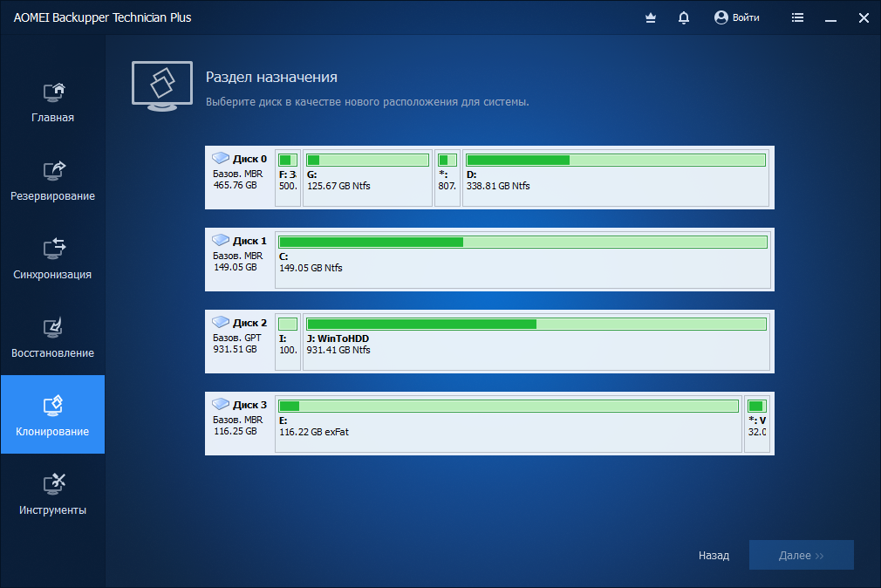Click the Инструменты label in sidebar
This screenshot has height=588, width=881.
coord(53,510)
